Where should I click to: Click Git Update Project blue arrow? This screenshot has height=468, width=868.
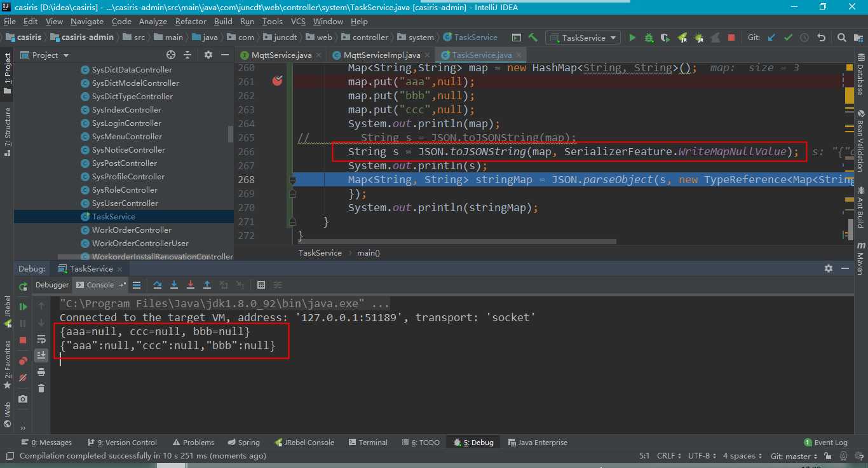[x=771, y=38]
